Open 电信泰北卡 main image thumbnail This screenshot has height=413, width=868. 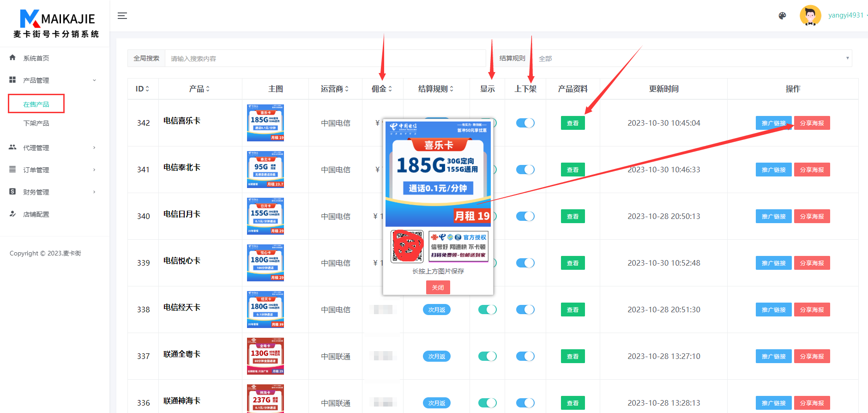tap(265, 169)
